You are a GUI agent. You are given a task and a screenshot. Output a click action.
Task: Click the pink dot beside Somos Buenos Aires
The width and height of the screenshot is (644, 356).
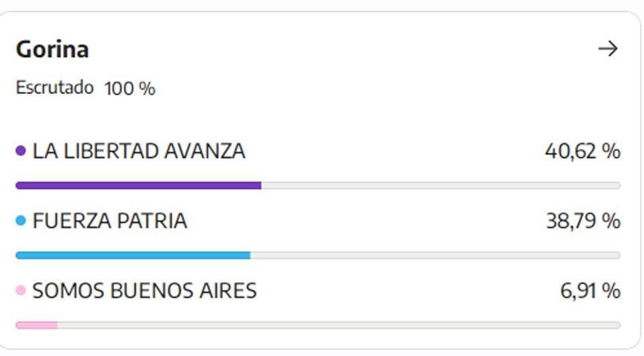coord(21,290)
